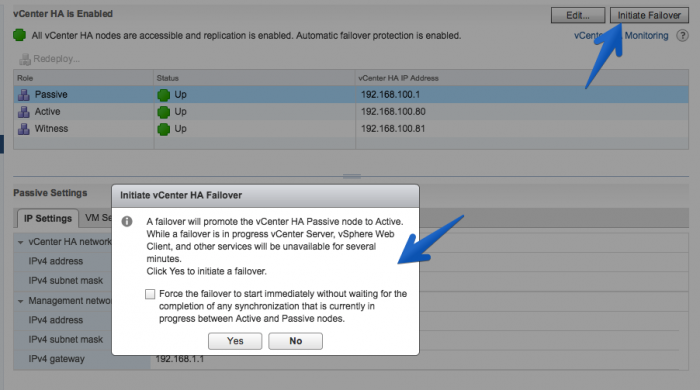Cancel failover with the No button
Screen dimensions: 700x390
point(296,341)
